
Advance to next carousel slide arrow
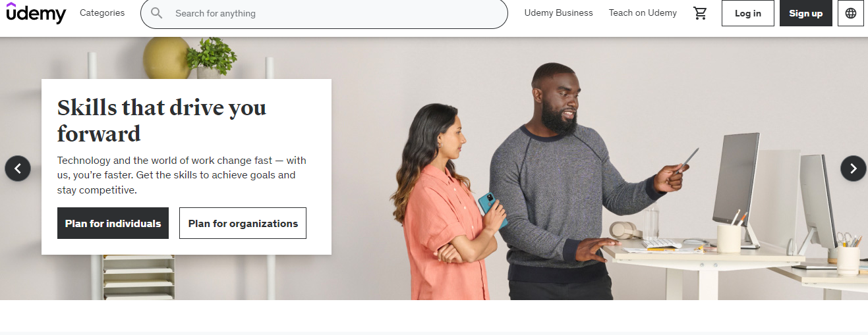click(x=854, y=168)
